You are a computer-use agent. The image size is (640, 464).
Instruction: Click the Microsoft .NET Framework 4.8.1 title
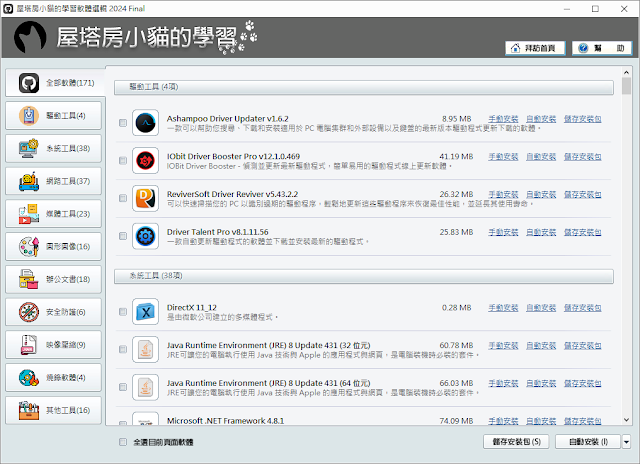click(225, 421)
